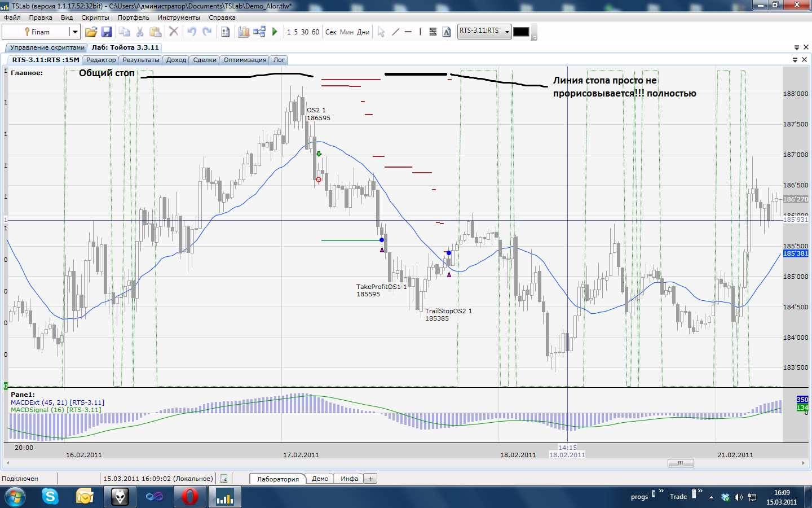Click the chart scrollbar left arrow
Image resolution: width=812 pixels, height=508 pixels.
click(8, 463)
